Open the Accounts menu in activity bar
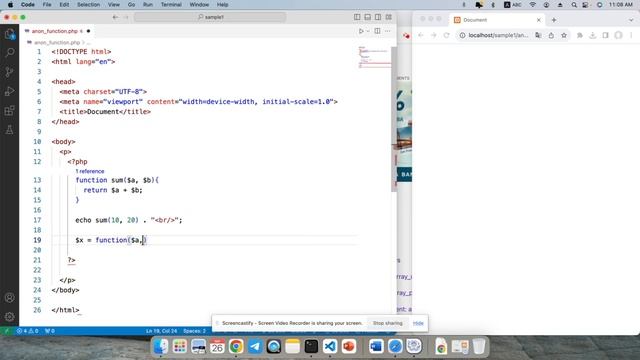This screenshot has width=640, height=360. point(9,298)
